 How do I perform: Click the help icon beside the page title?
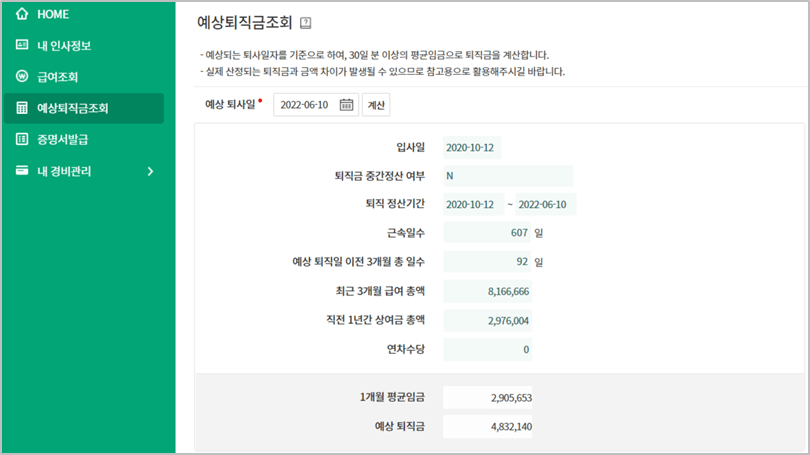pyautogui.click(x=305, y=23)
